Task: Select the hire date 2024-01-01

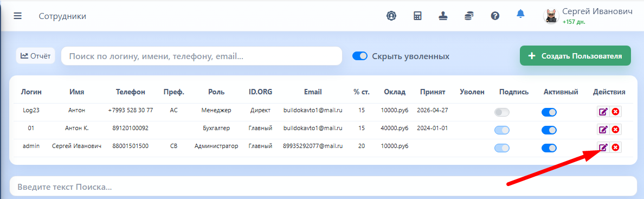Action: (x=433, y=129)
